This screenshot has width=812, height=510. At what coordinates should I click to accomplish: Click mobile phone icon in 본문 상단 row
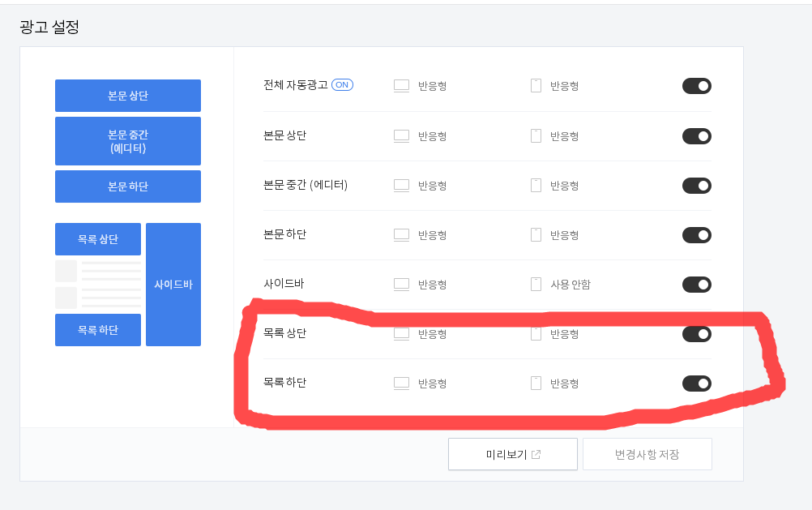[536, 136]
